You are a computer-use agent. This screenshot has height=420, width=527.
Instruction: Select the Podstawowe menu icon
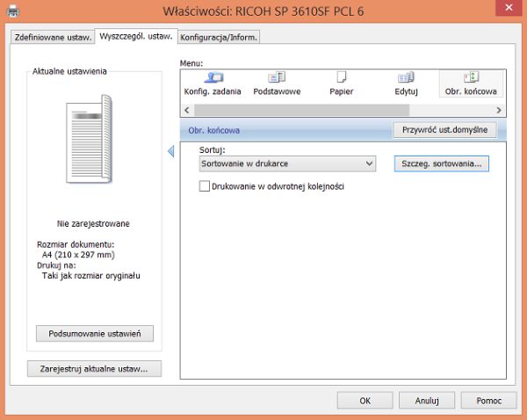[x=277, y=83]
